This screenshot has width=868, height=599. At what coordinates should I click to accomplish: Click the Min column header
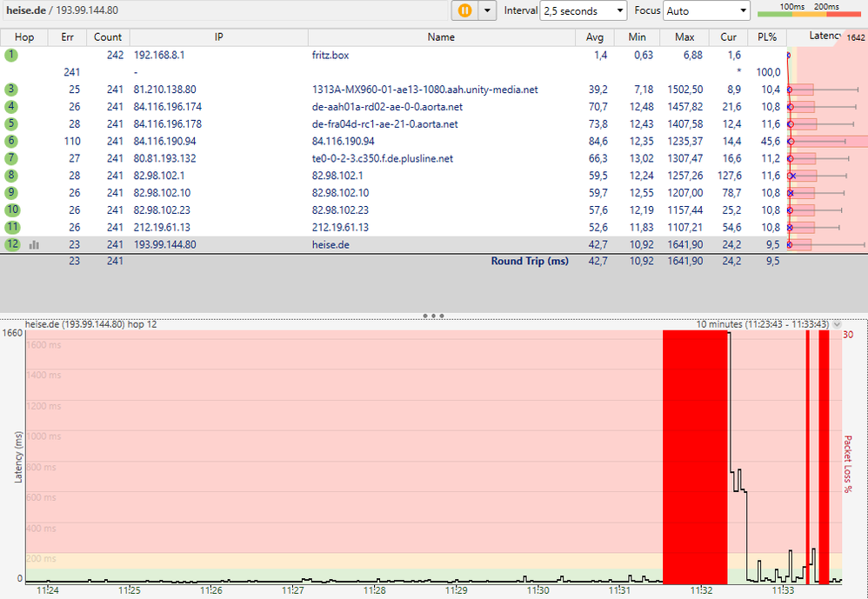point(638,37)
